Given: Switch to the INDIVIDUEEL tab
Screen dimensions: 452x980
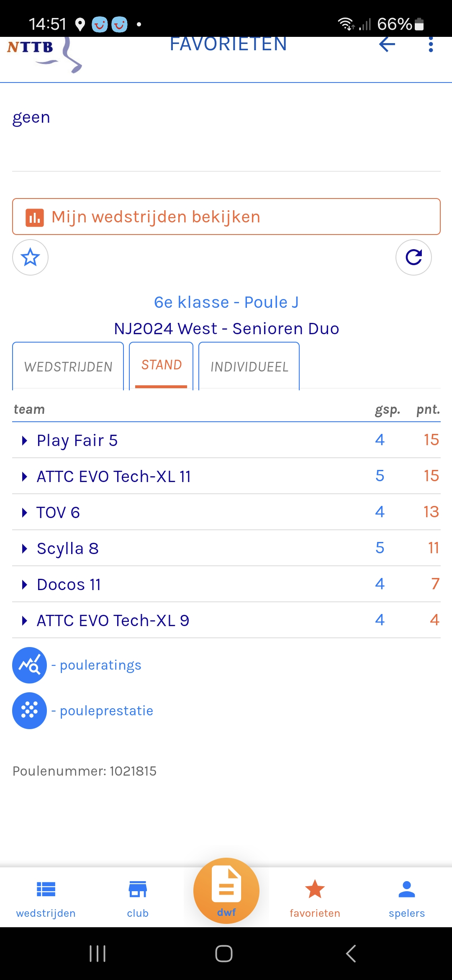Looking at the screenshot, I should (249, 366).
